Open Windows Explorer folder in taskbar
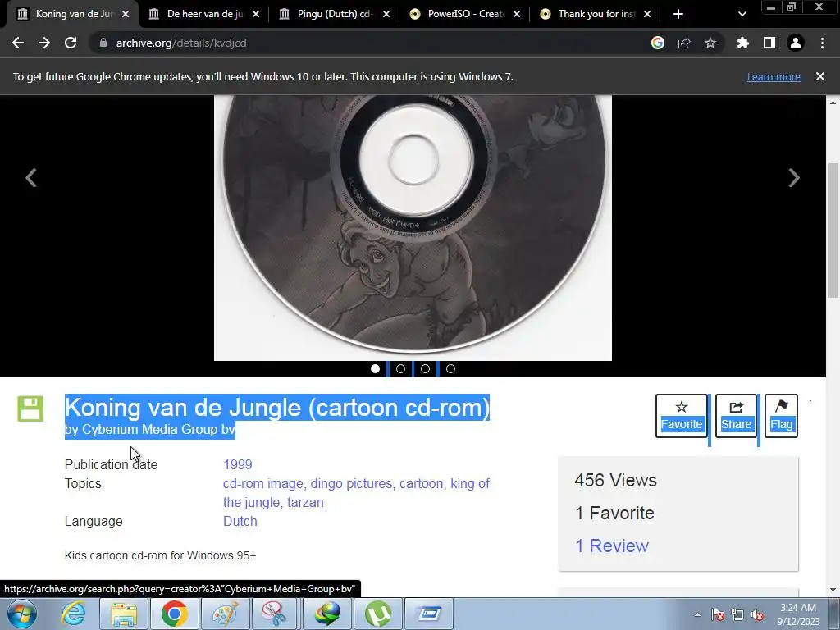 [124, 614]
